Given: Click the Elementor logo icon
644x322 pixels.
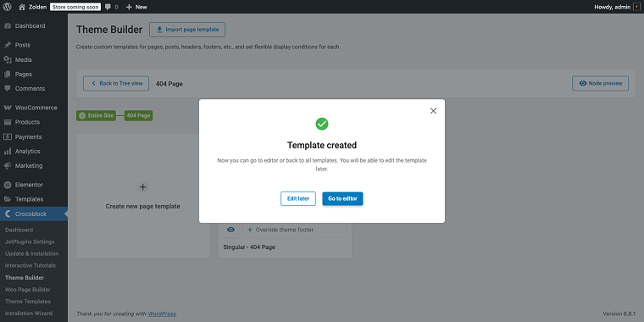Looking at the screenshot, I should 8,185.
